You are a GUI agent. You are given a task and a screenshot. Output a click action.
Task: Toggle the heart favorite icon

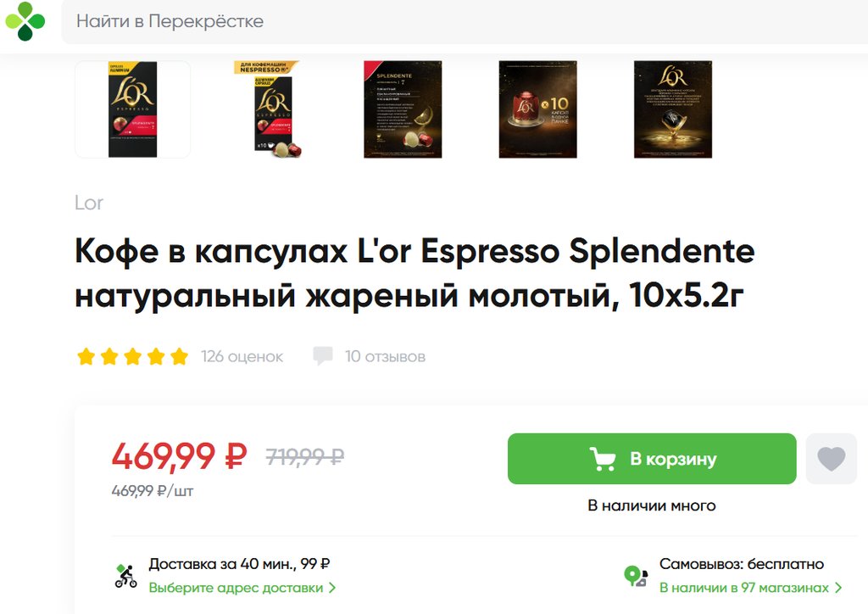click(831, 459)
